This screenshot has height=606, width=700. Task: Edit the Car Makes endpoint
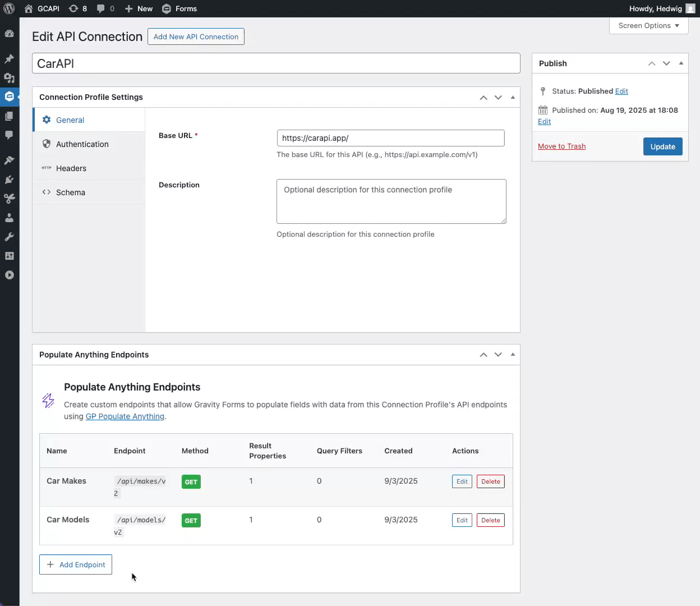point(462,481)
